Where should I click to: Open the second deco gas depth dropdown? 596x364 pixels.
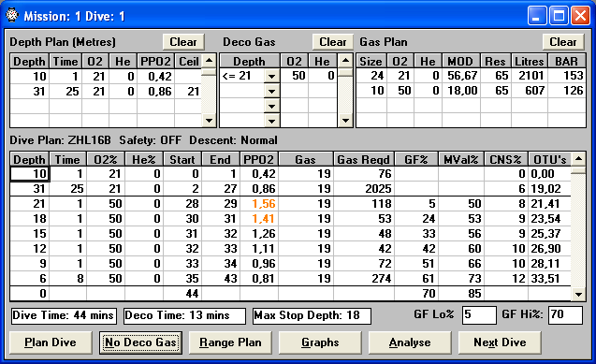click(271, 91)
